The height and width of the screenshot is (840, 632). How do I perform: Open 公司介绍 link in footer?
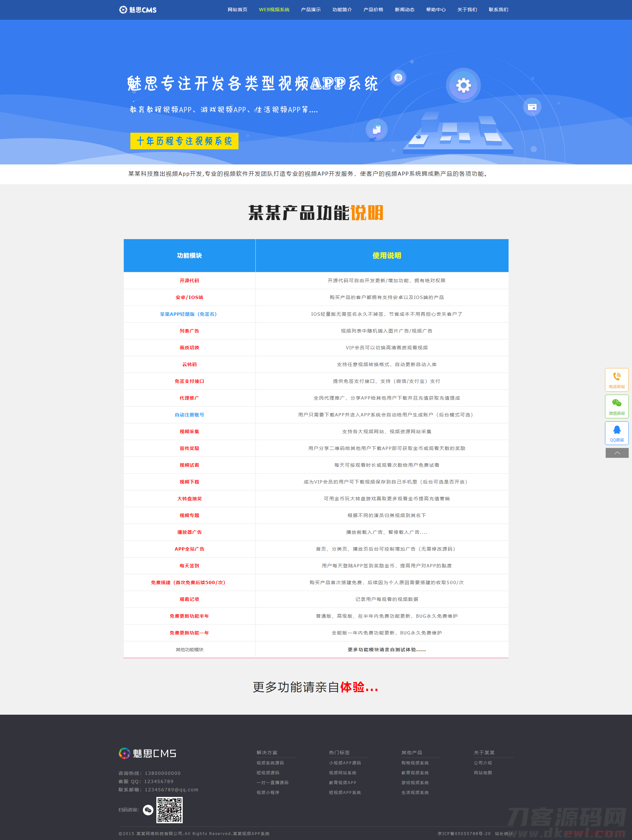click(x=483, y=763)
